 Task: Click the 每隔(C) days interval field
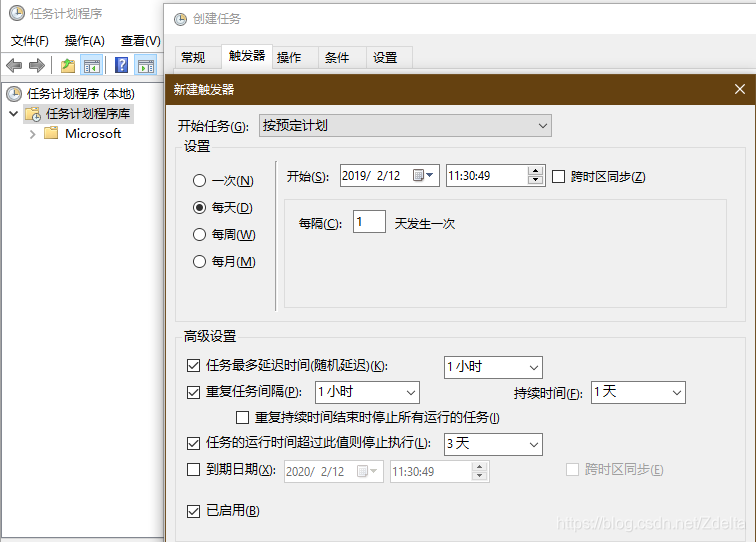point(369,222)
